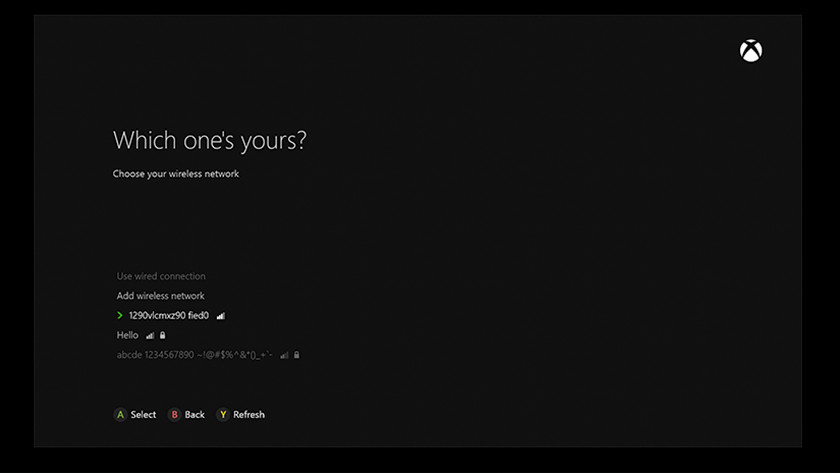Refresh the network list via Refresh label
840x473 pixels.
(x=249, y=414)
